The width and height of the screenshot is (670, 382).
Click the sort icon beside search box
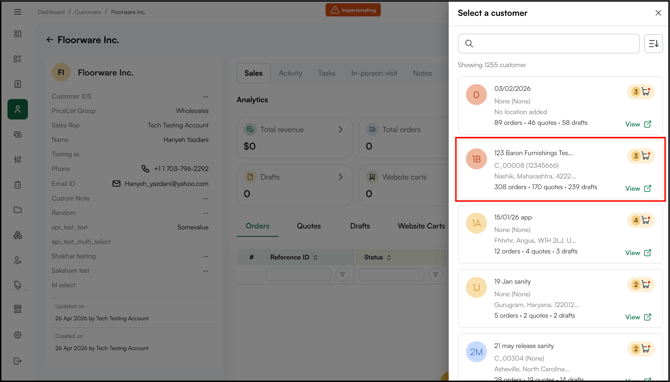point(653,44)
